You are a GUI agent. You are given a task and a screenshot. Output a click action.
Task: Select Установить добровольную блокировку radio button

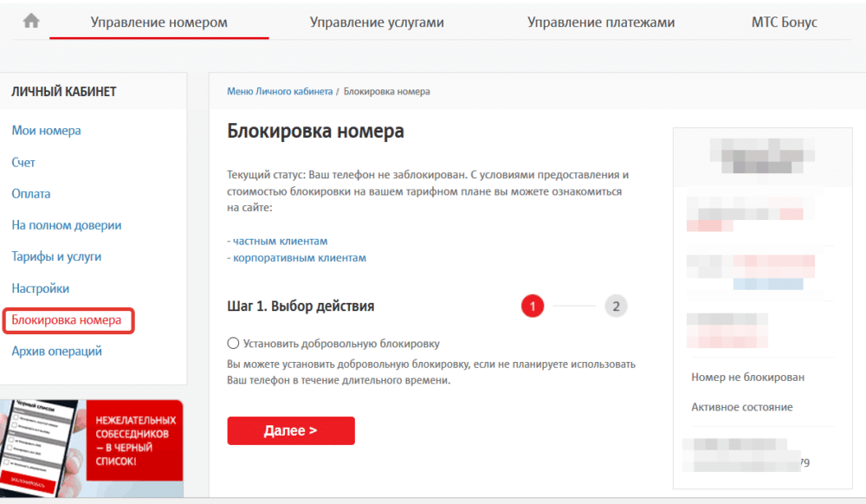[233, 343]
